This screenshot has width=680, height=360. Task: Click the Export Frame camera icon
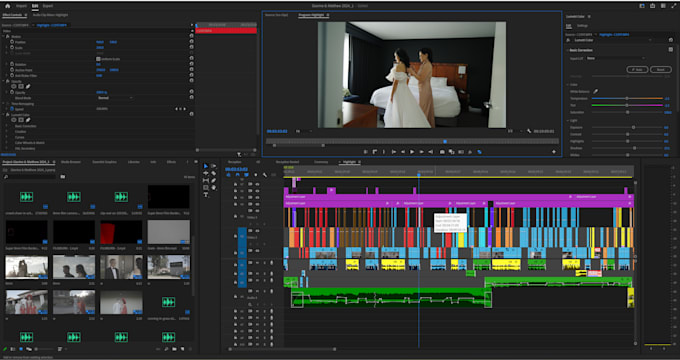click(442, 152)
